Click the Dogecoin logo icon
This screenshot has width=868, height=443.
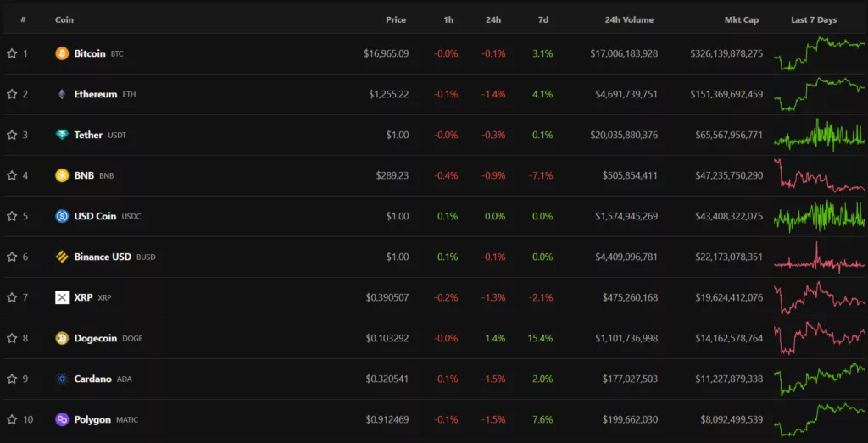point(62,338)
